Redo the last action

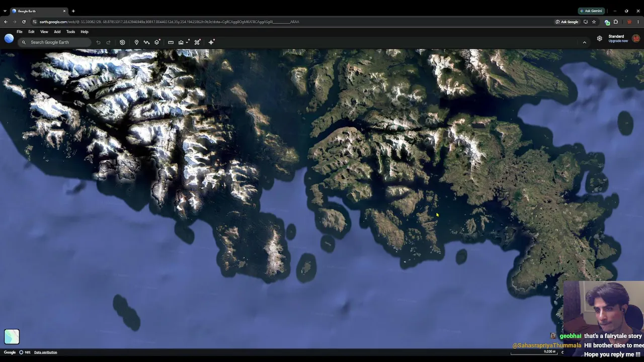click(x=108, y=42)
